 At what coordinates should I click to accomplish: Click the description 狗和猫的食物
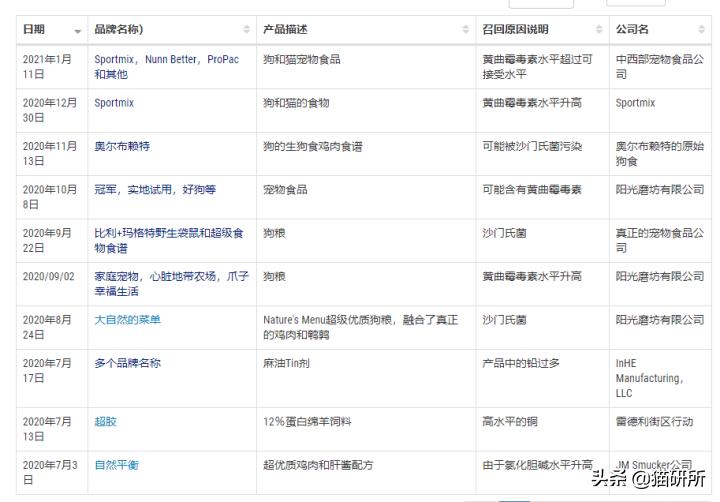click(296, 103)
